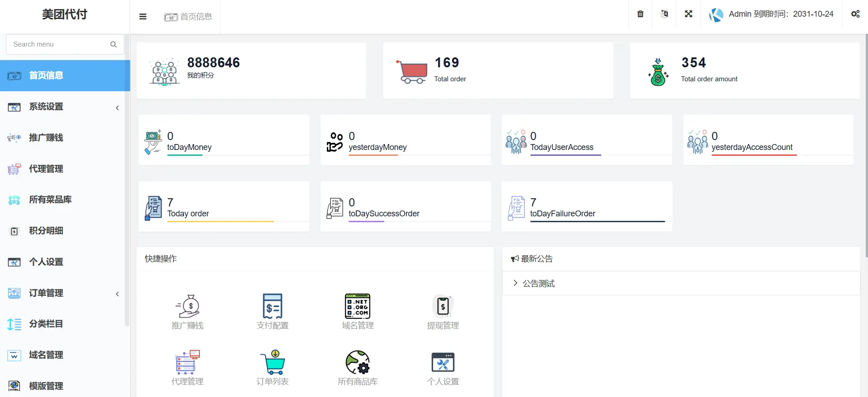Open 个人设置 sidebar menu item
The image size is (868, 397).
(x=65, y=262)
